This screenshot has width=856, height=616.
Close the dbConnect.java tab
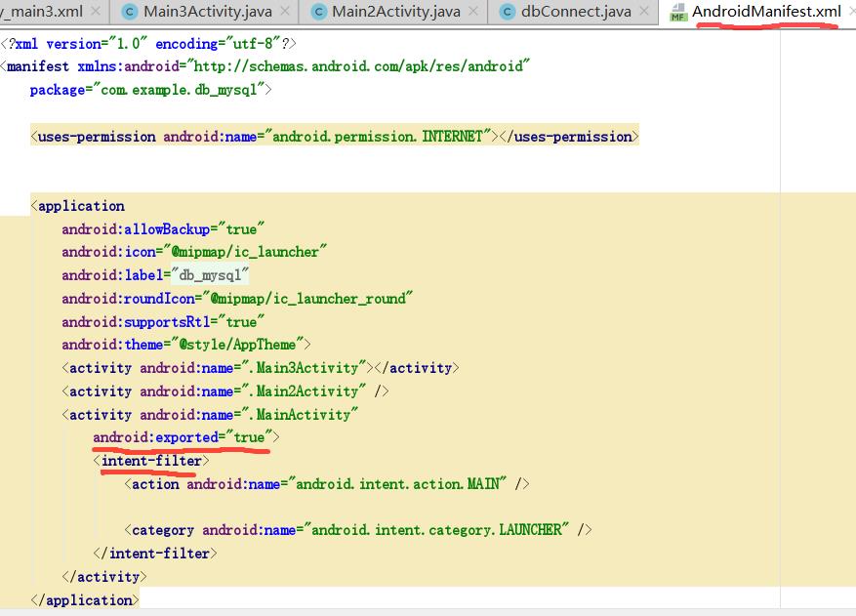[644, 11]
